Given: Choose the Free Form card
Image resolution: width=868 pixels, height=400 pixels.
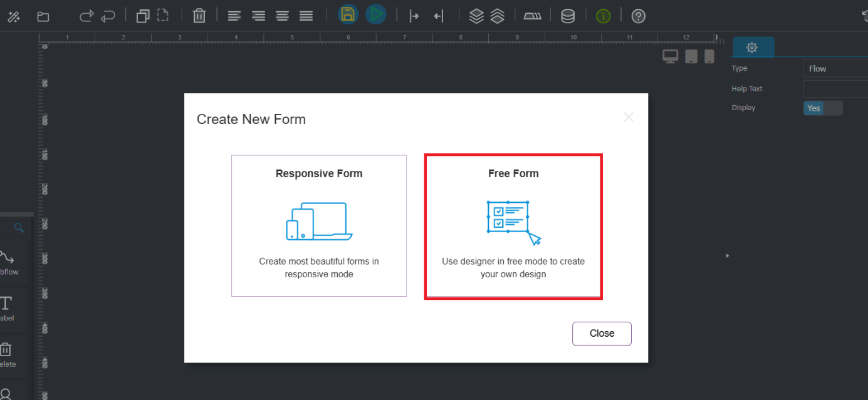Looking at the screenshot, I should [513, 226].
